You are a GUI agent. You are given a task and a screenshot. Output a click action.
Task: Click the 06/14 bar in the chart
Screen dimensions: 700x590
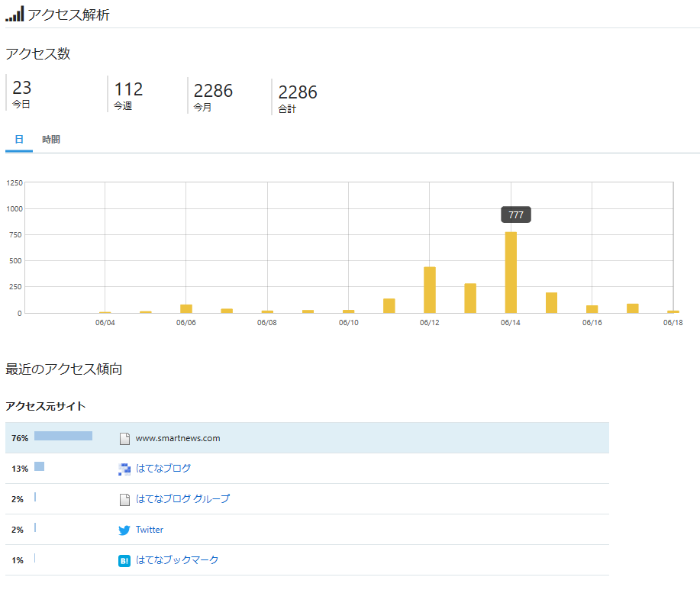(x=511, y=272)
